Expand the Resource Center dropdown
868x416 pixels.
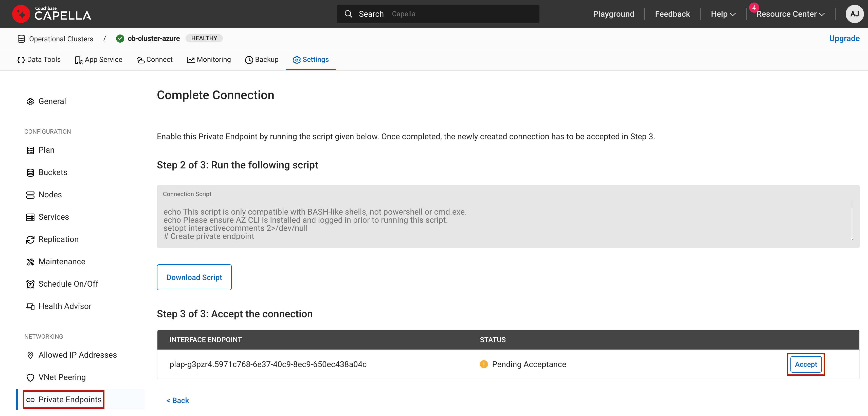point(790,14)
